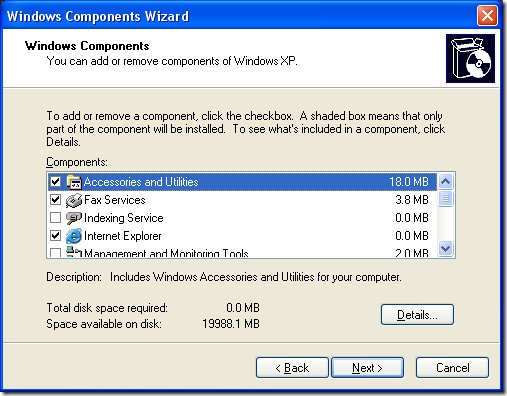Enable the Indexing Service checkbox

click(55, 218)
